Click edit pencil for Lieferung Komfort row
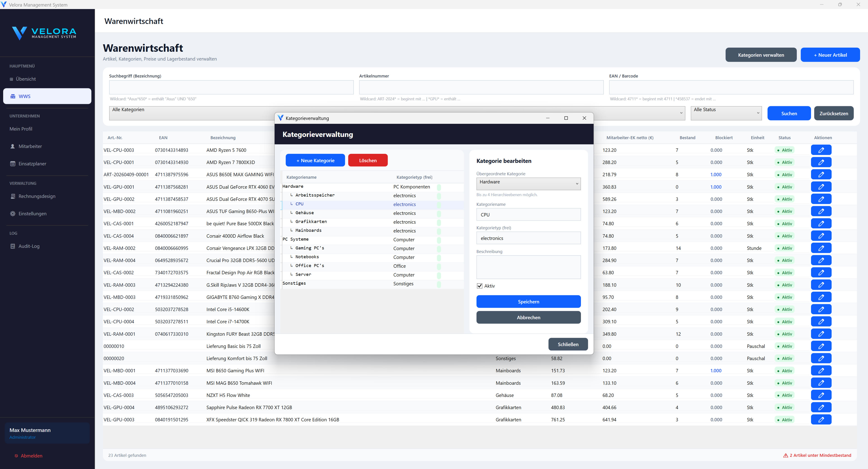Viewport: 868px width, 469px height. (x=821, y=358)
